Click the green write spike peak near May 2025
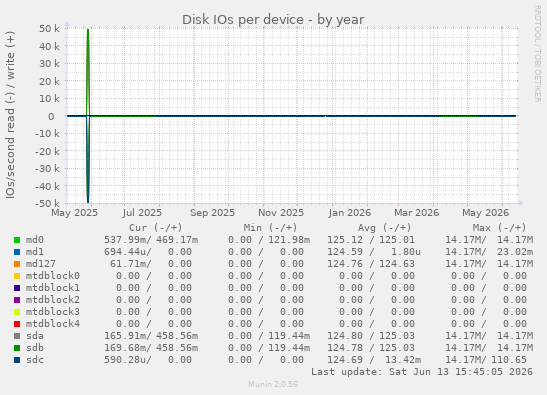Image resolution: width=547 pixels, height=395 pixels. [x=88, y=30]
